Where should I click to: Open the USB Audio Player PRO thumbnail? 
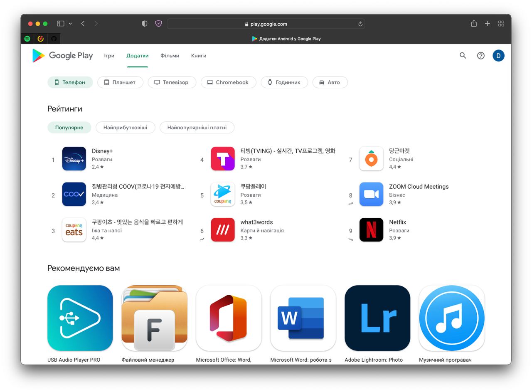80,318
